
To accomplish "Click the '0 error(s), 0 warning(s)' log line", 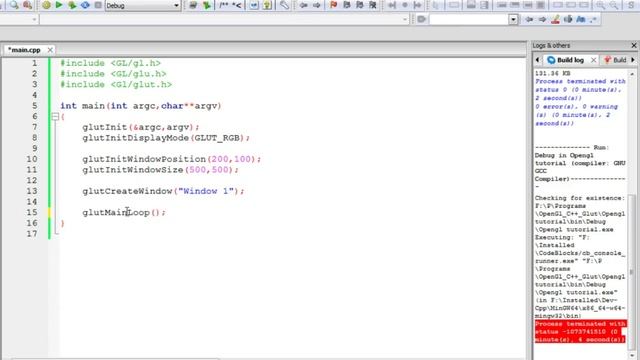I will click(x=576, y=115).
